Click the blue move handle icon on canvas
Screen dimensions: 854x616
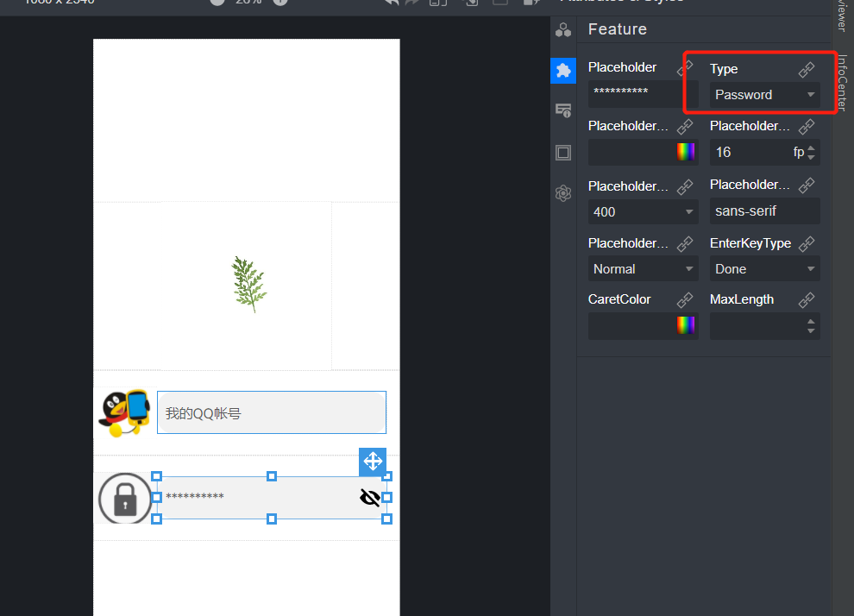(373, 462)
